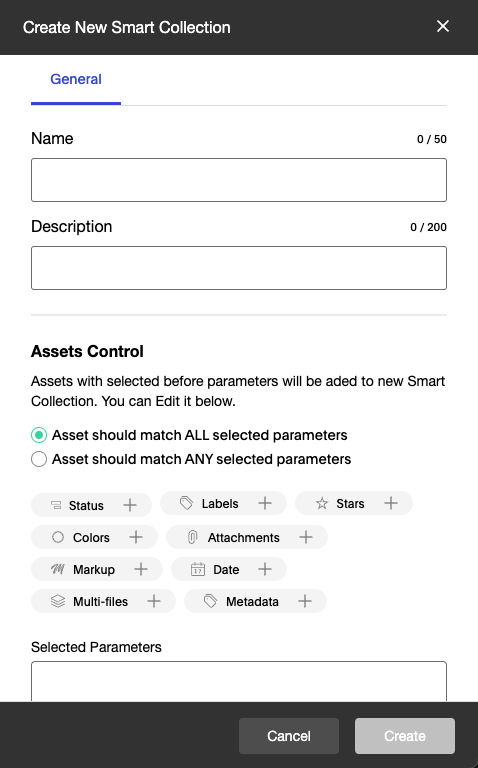Click the Attachments paperclip icon
The image size is (478, 768).
[192, 537]
